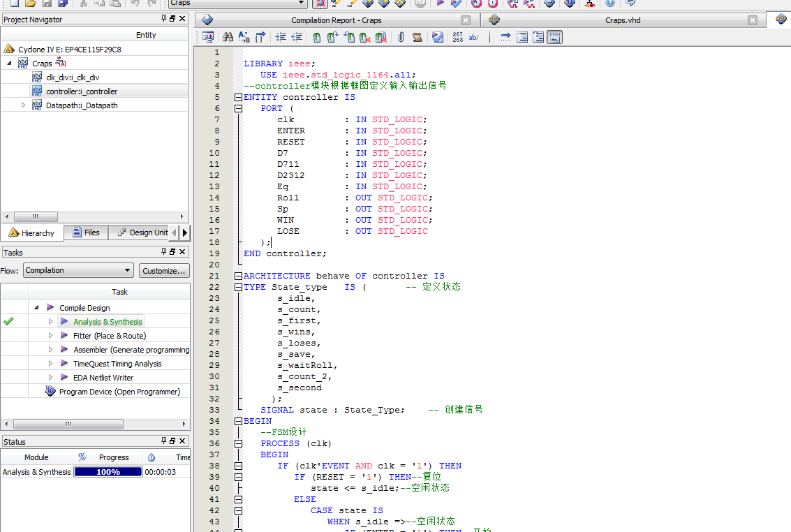
Task: Click the Program Device programmer icon
Action: coord(50,392)
